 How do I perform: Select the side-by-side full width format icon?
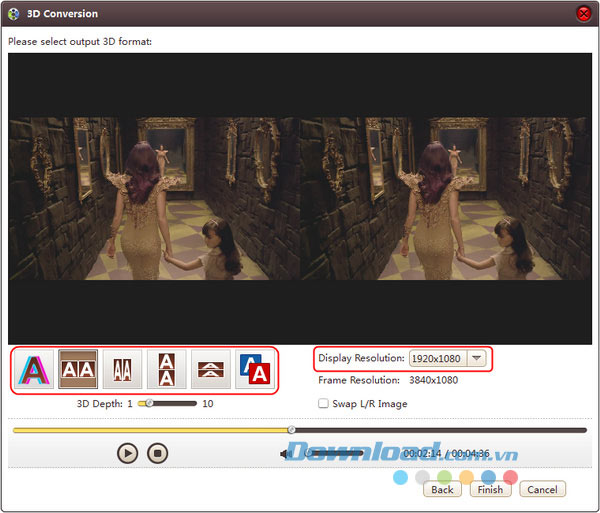pyautogui.click(x=78, y=370)
